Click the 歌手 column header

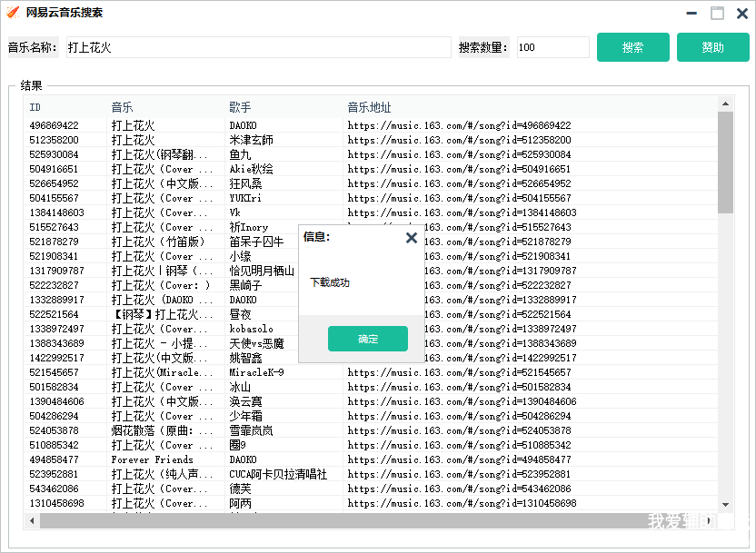(x=240, y=107)
